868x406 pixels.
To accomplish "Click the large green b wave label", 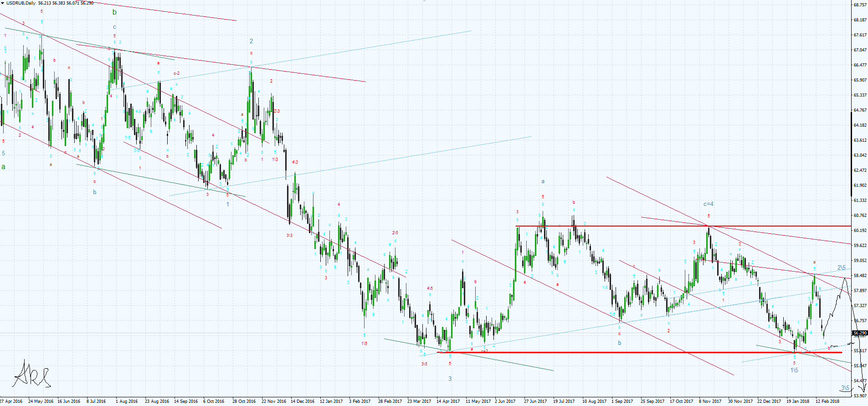I will [115, 12].
